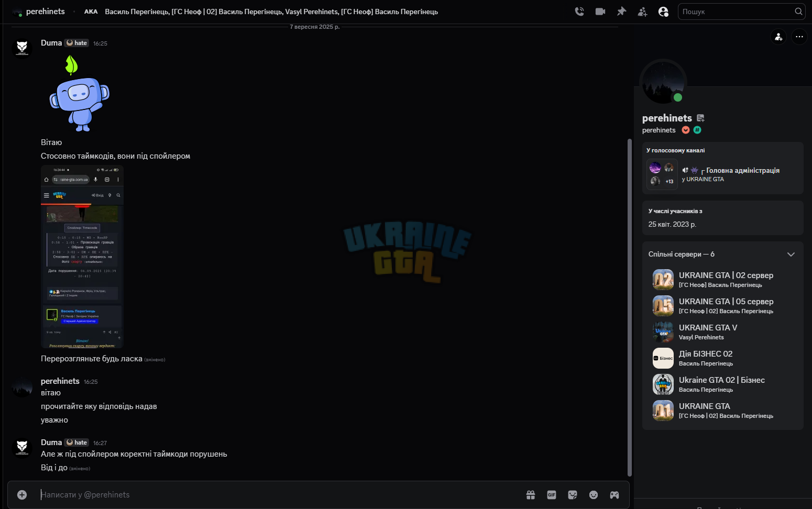
Task: Open UKRAINE GTA | 05 сервер
Action: tap(723, 306)
